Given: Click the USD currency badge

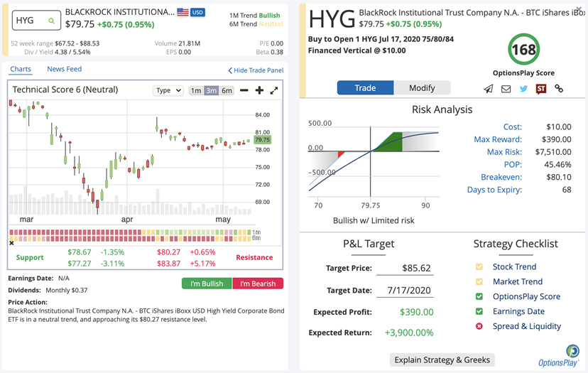Looking at the screenshot, I should point(197,12).
